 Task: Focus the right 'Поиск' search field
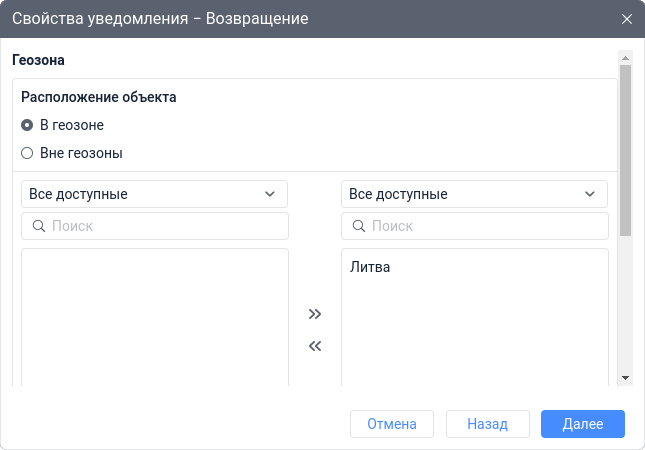click(485, 226)
